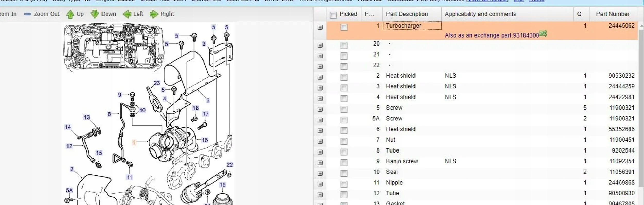Viewport: 644px width, 205px height.
Task: Tick the checkbox for position 20
Action: (x=344, y=46)
